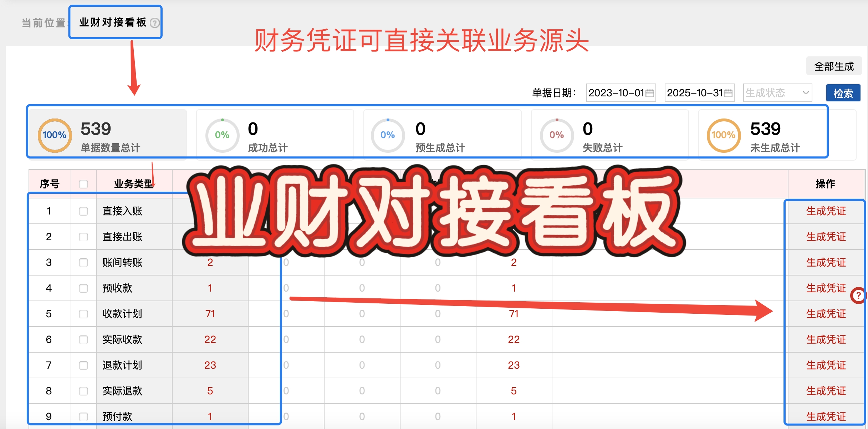Click the 100% ring for 未生成总计
The height and width of the screenshot is (429, 868).
[724, 135]
